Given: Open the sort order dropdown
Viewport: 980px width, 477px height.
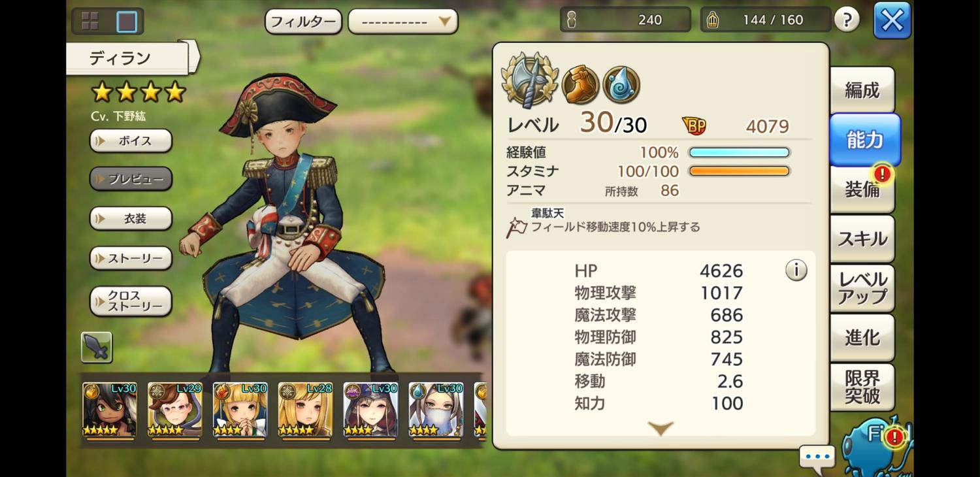Looking at the screenshot, I should (x=403, y=22).
